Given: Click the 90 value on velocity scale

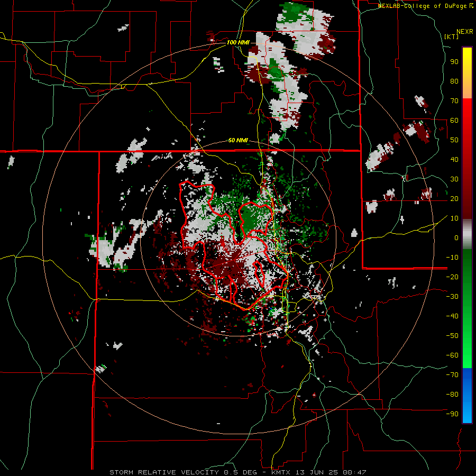Looking at the screenshot, I should (x=454, y=62).
